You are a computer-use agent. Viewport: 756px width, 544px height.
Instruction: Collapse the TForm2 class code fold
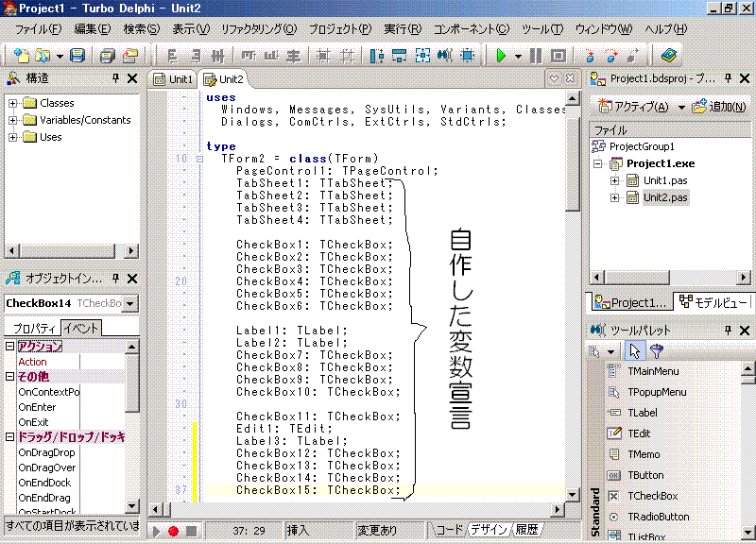coord(199,159)
